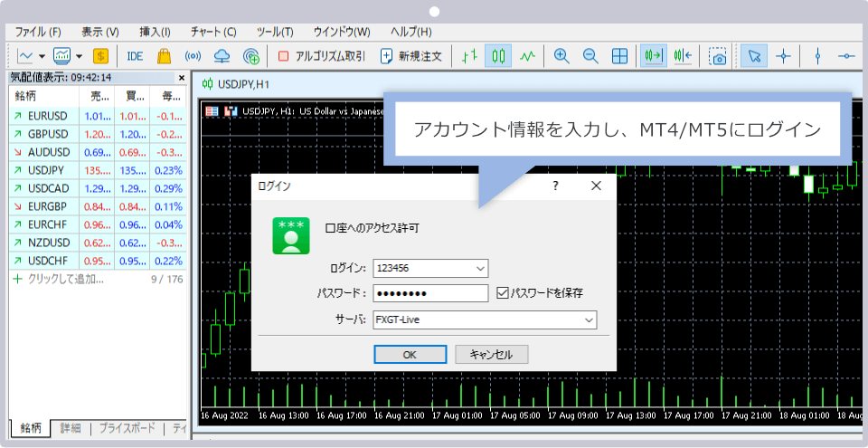Click the パスワード input field
The image size is (868, 448).
tap(430, 293)
